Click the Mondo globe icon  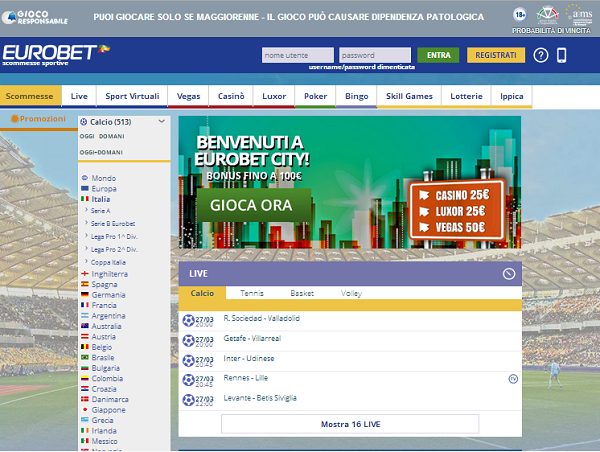point(85,178)
